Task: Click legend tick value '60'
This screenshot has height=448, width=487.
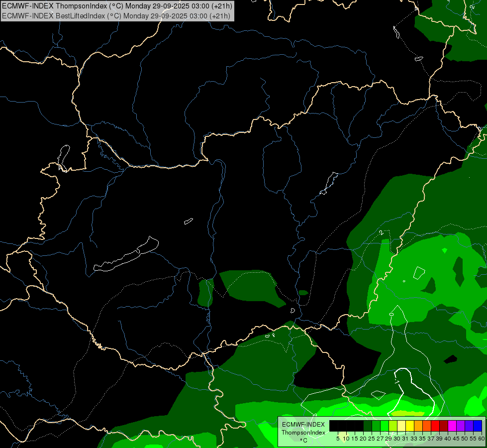Action: (x=482, y=439)
